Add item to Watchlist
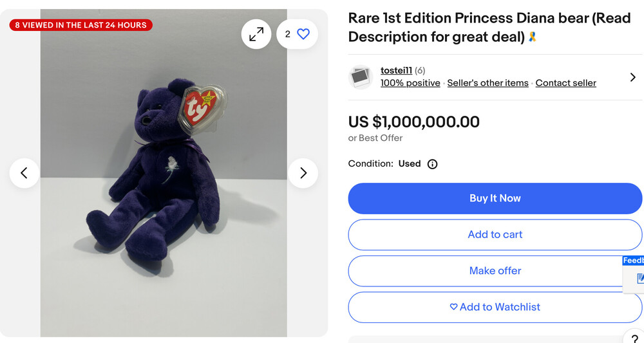 [495, 307]
